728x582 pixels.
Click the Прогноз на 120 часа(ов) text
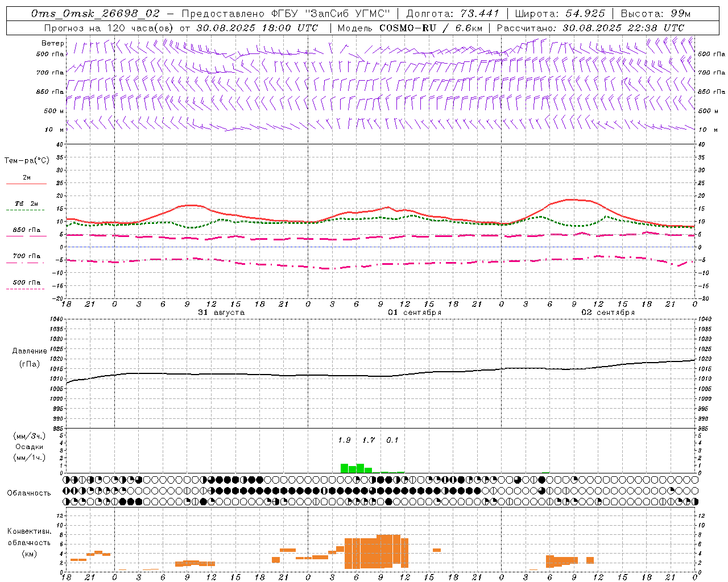(x=108, y=28)
